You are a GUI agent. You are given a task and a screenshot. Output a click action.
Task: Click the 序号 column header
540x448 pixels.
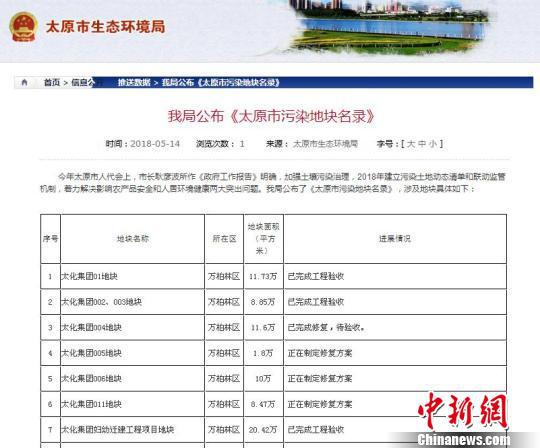(x=50, y=239)
